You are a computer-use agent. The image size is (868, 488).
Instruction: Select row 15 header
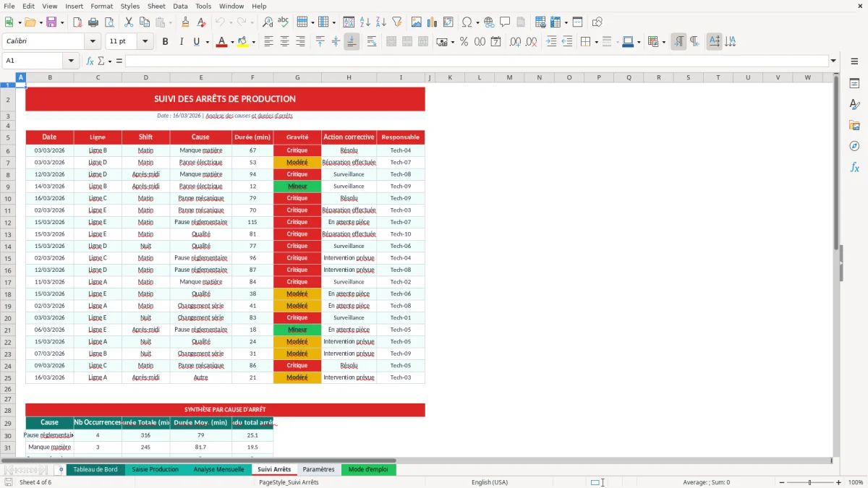point(8,258)
